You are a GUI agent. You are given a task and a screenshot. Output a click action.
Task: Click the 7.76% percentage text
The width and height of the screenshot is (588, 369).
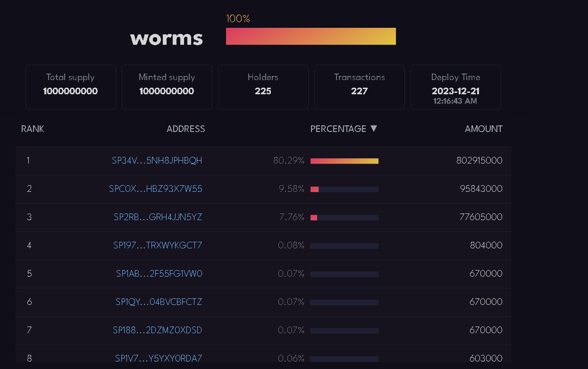[292, 217]
